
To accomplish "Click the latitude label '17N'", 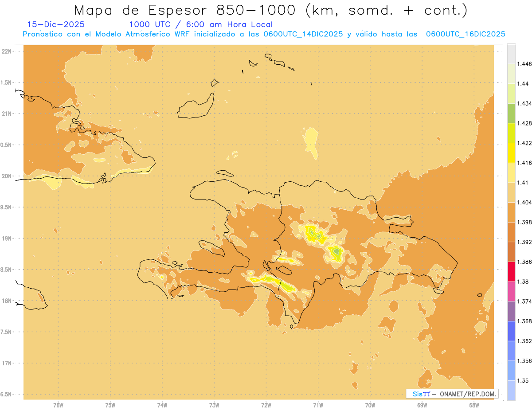I will pos(7,363).
